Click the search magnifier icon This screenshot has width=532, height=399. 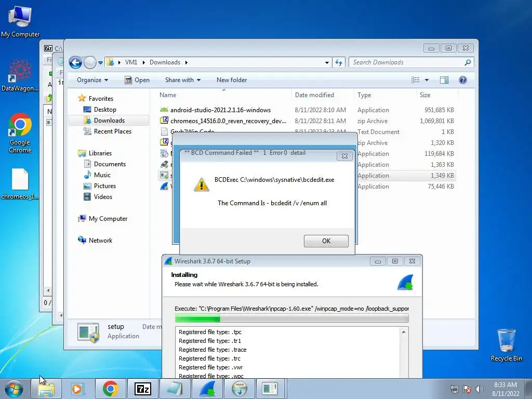pos(468,62)
